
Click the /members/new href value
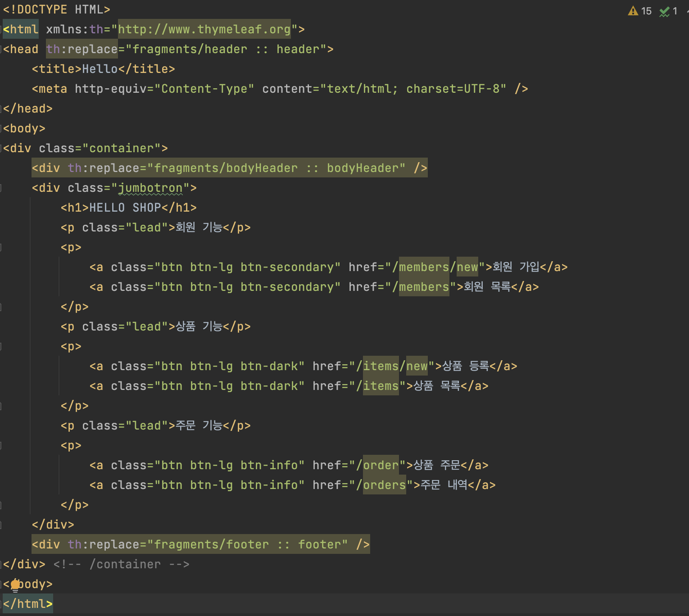click(x=435, y=267)
